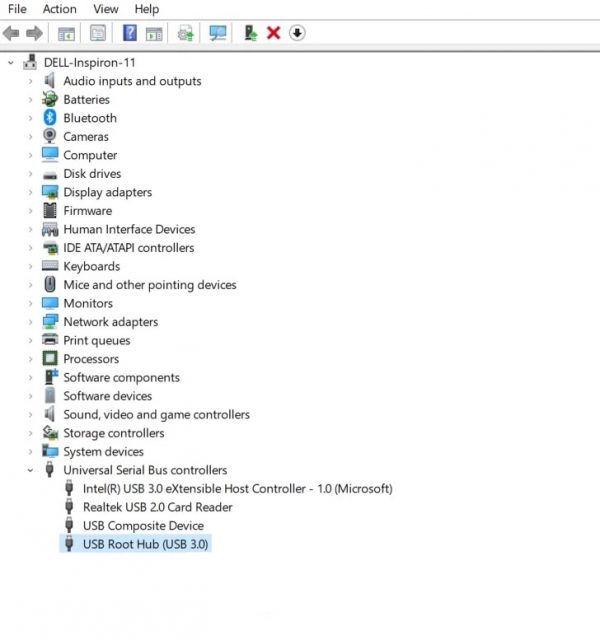This screenshot has height=640, width=600.
Task: Click the Help icon in the toolbar
Action: (129, 33)
